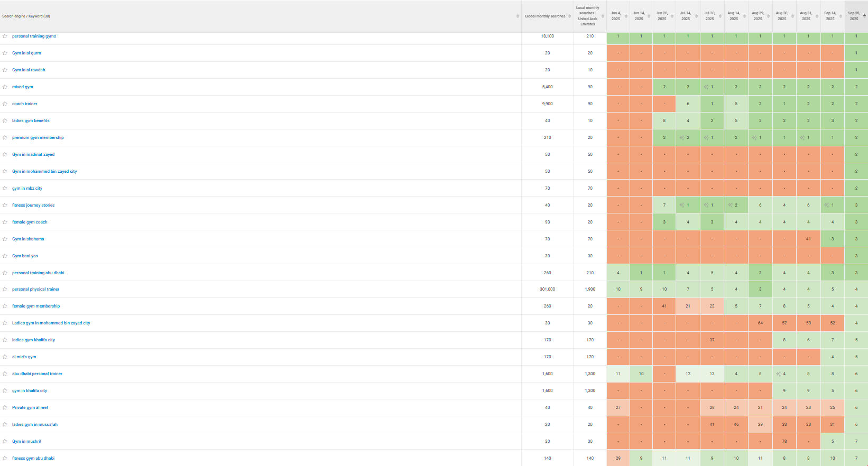Click AI overview icon in 'mixed gym' row

pyautogui.click(x=706, y=87)
